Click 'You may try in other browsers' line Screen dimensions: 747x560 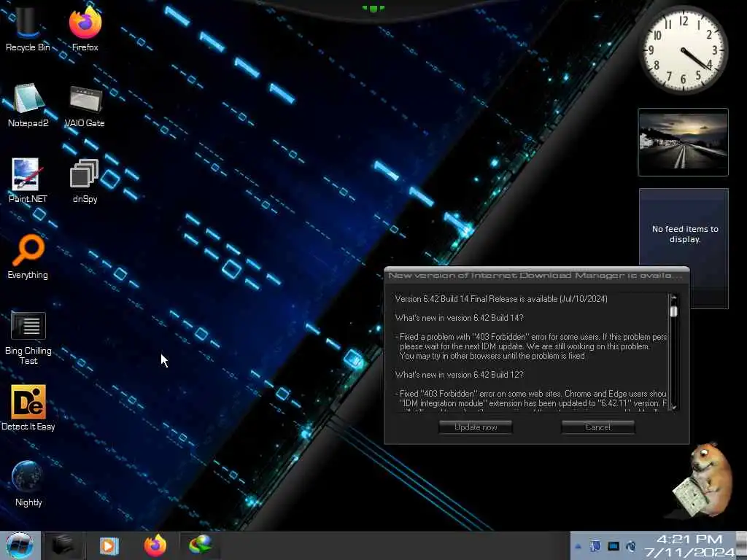coord(492,356)
